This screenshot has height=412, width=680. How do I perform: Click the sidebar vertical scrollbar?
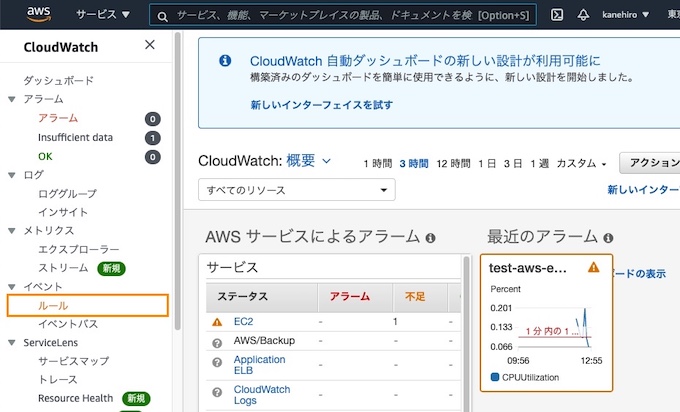click(177, 181)
